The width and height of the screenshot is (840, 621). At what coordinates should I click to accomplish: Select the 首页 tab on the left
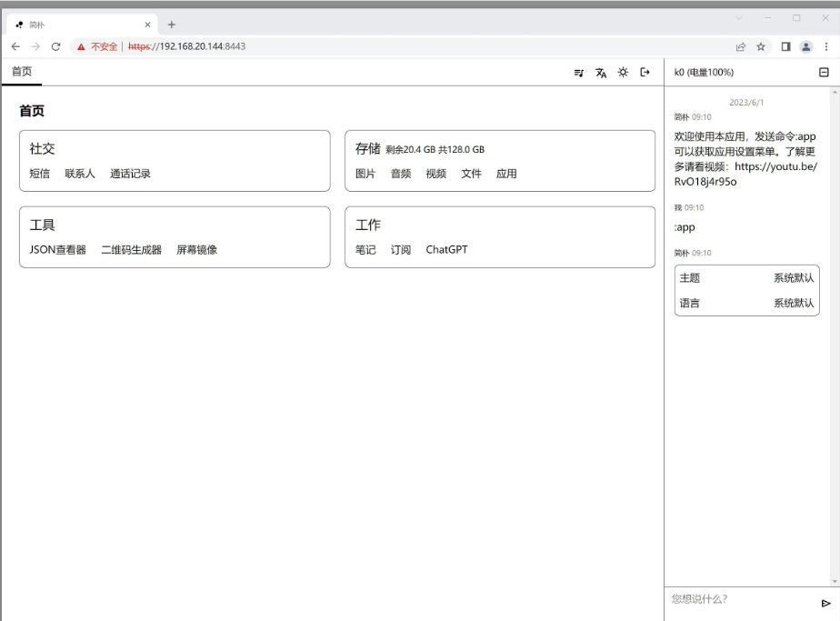[x=21, y=72]
